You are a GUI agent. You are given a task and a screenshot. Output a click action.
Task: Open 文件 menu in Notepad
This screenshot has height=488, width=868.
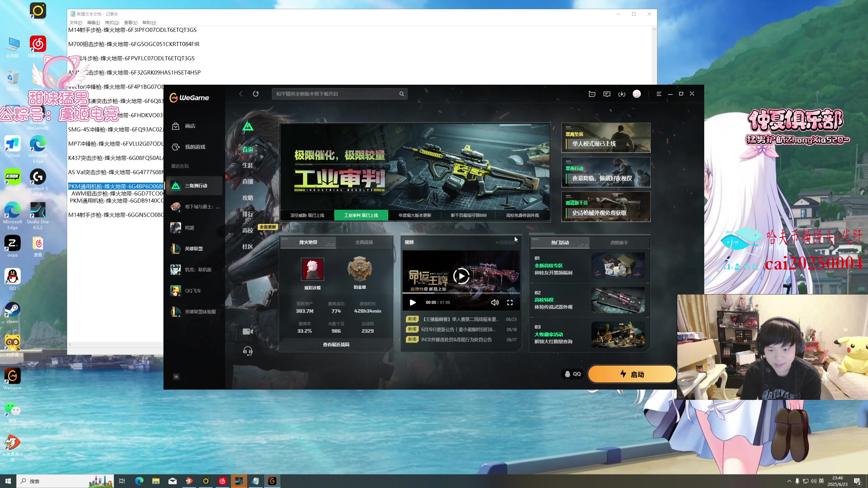[76, 23]
